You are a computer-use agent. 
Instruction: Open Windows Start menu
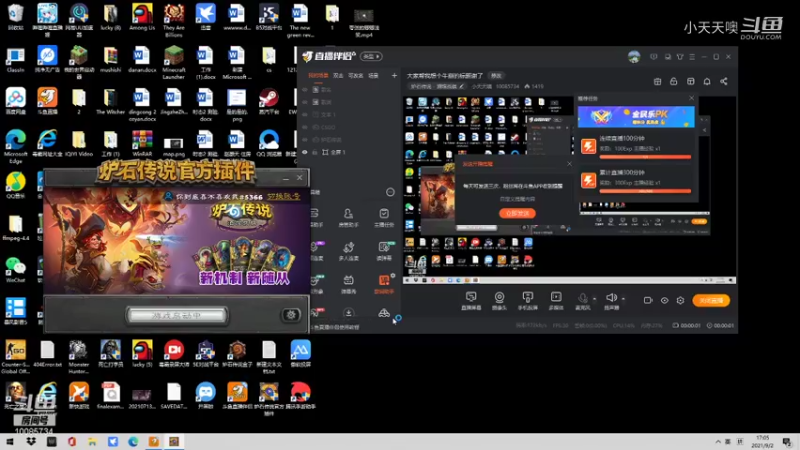click(x=10, y=442)
